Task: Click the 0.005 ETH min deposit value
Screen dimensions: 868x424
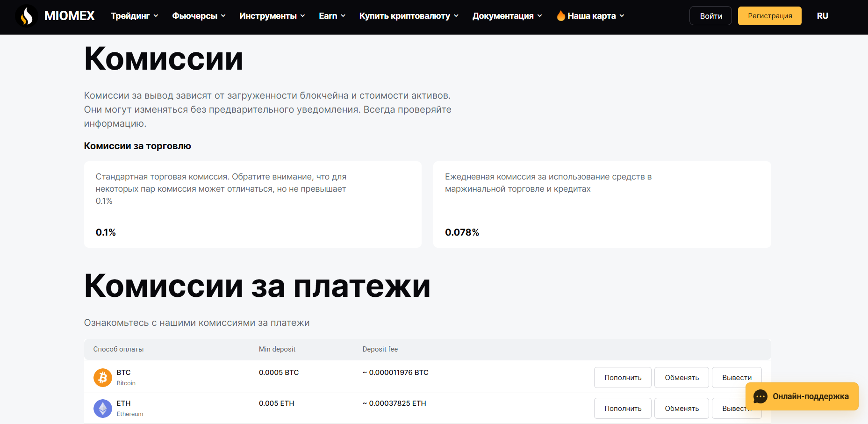Action: (277, 403)
